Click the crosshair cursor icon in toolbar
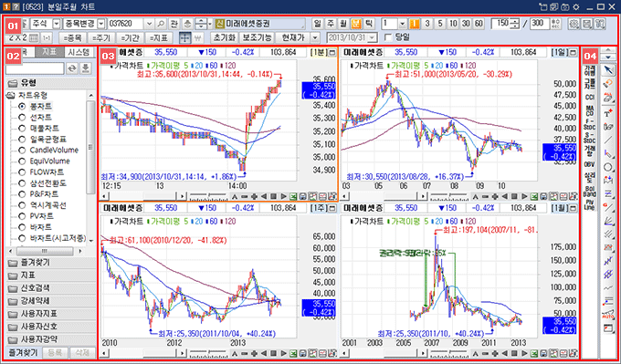621x364 pixels. [184, 38]
